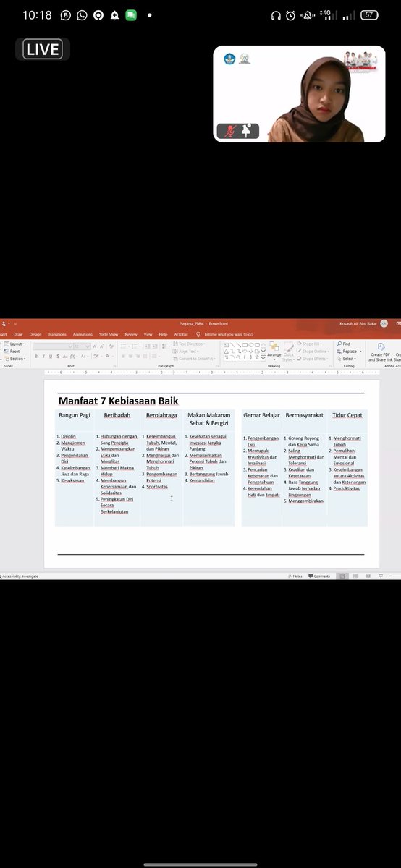Click the Replace button
Image resolution: width=401 pixels, height=868 pixels.
(x=348, y=352)
